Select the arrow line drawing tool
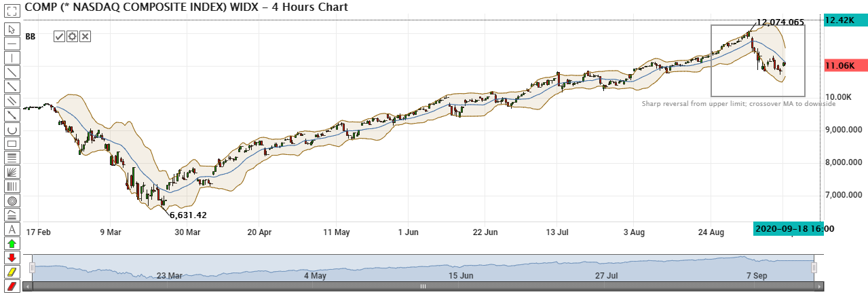This screenshot has width=868, height=301. coord(12,115)
